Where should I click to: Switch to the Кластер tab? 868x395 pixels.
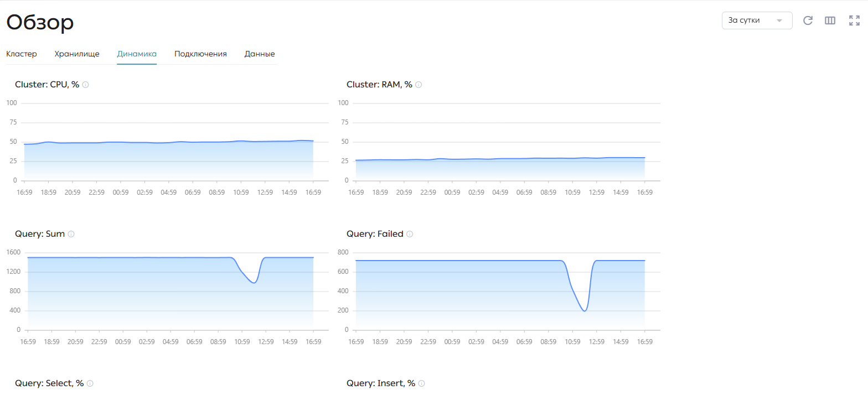22,54
